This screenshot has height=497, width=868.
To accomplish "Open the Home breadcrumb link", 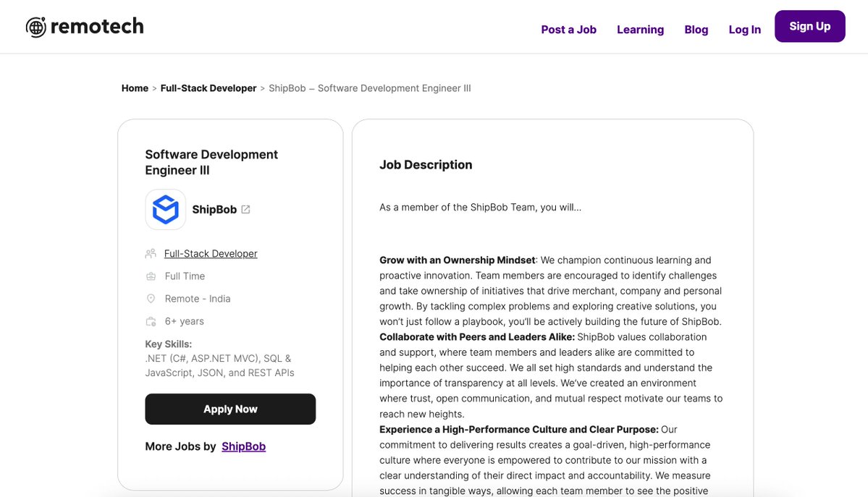I will [x=135, y=87].
